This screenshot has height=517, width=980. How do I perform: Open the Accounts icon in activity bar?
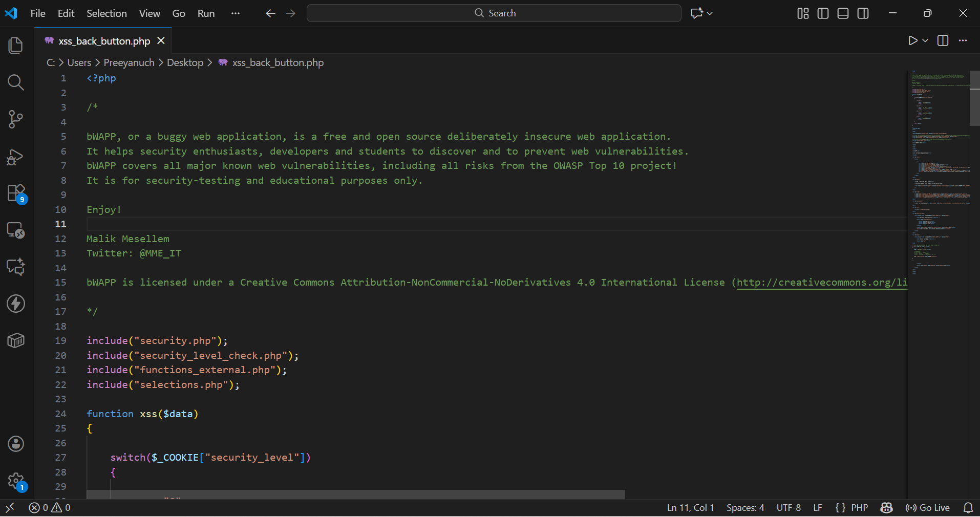point(16,444)
